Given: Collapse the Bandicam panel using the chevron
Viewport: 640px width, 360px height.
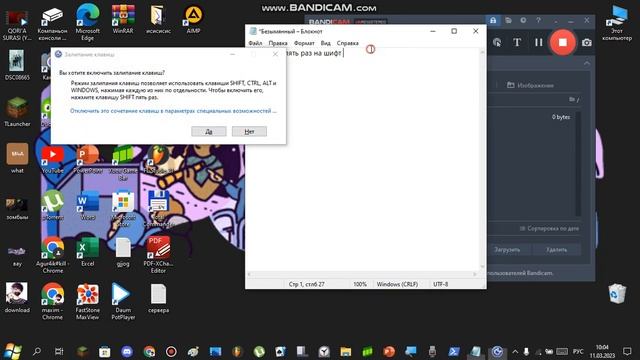Looking at the screenshot, I should (587, 63).
